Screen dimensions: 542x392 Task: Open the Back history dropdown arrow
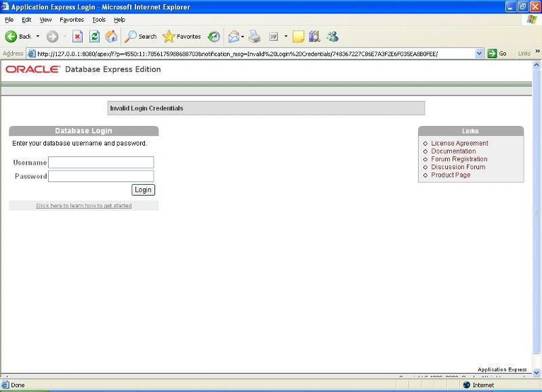pos(38,37)
